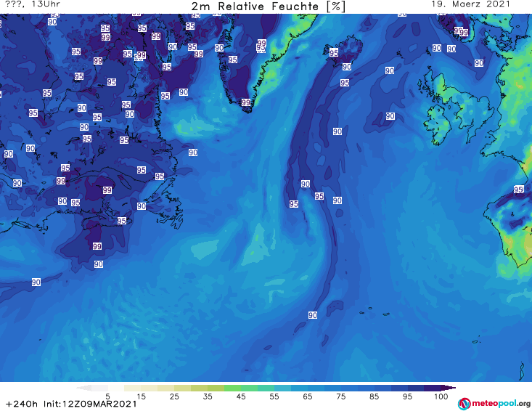Click the '+240h' forecast hour text
The image size is (532, 411).
(x=22, y=404)
